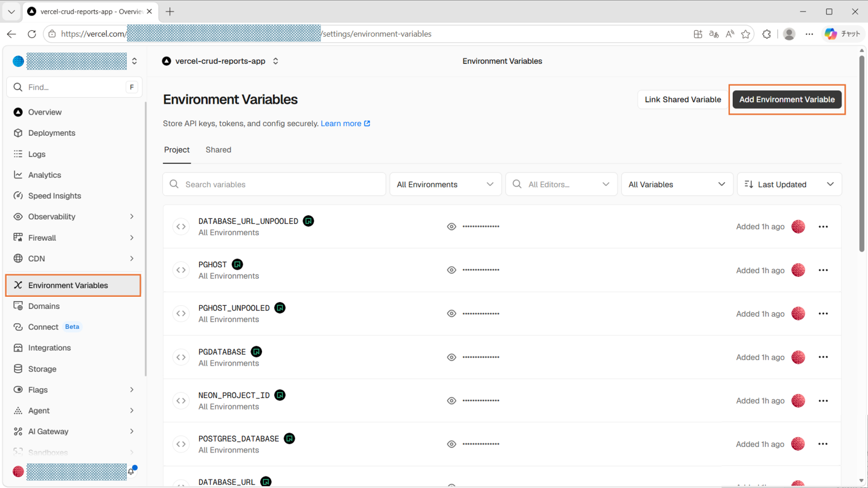Expand the Flags sidebar section

click(132, 390)
